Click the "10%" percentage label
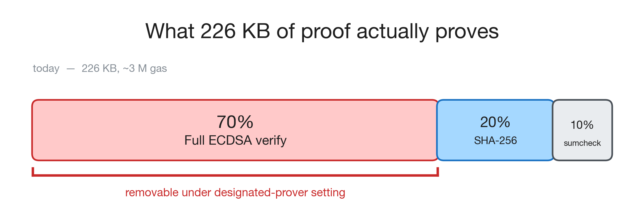 click(582, 125)
